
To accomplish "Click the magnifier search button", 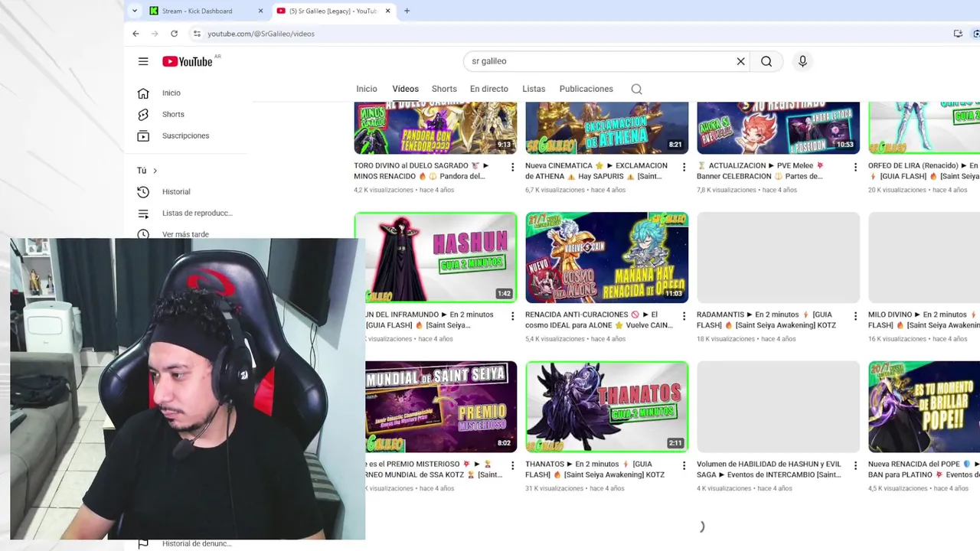I will (x=766, y=61).
